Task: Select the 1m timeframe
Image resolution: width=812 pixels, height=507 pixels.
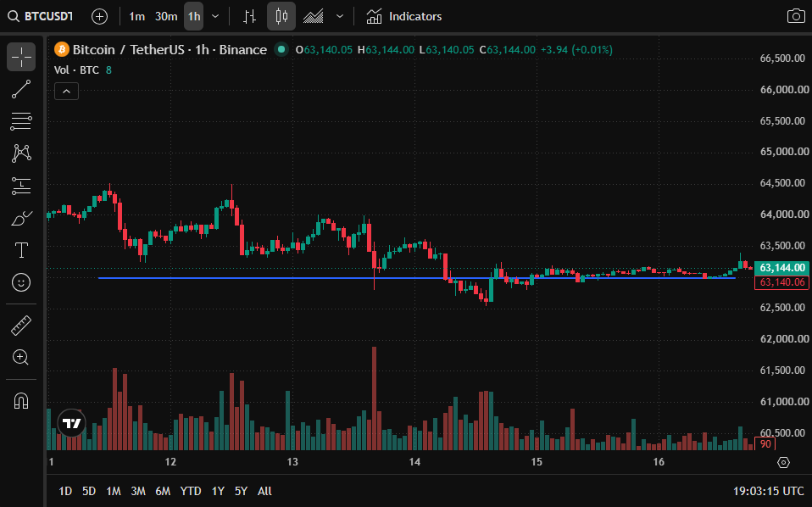Action: 136,17
